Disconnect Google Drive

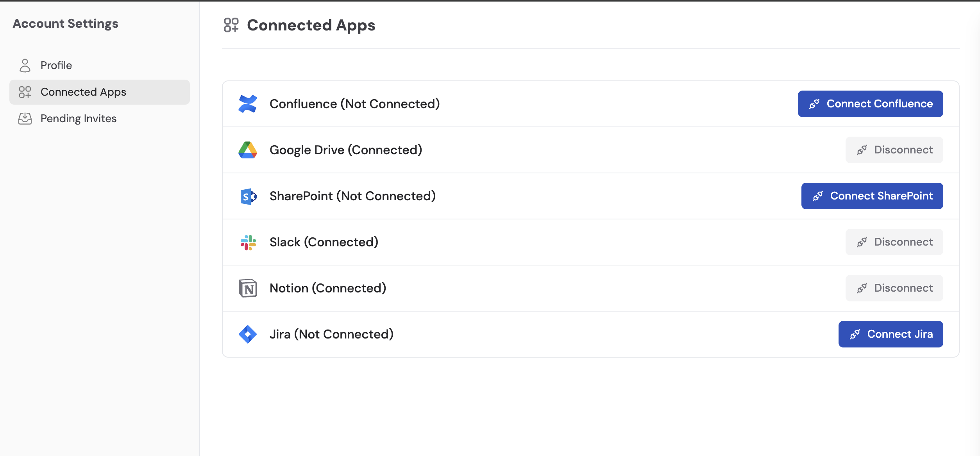894,150
